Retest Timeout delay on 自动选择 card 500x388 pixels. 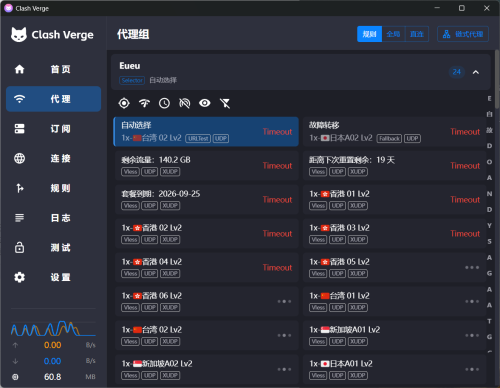277,132
